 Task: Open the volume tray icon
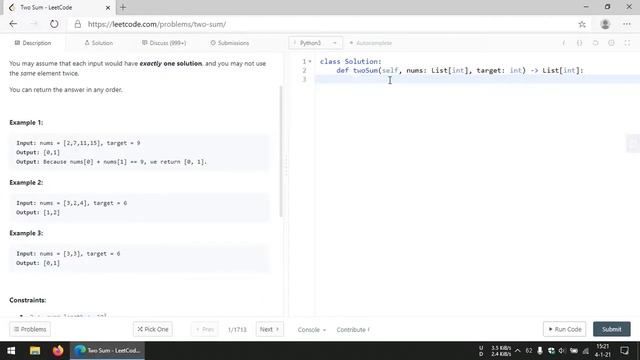[562, 351]
